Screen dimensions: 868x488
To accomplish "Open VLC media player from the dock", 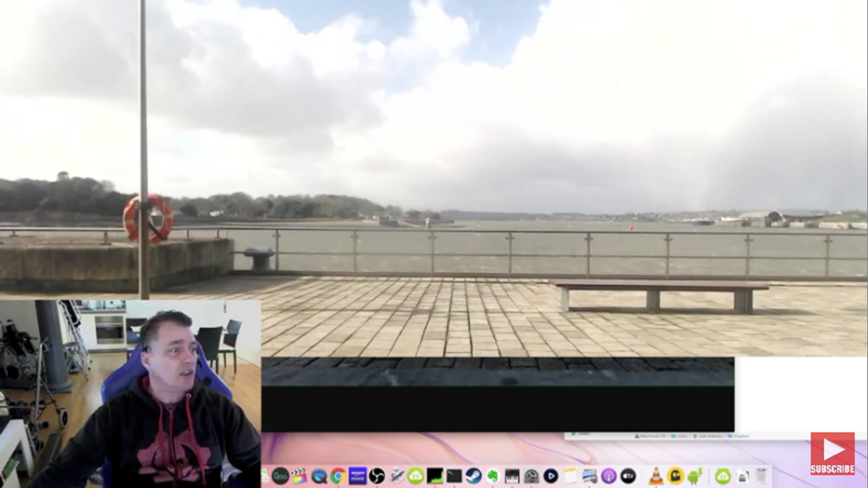I will (656, 476).
